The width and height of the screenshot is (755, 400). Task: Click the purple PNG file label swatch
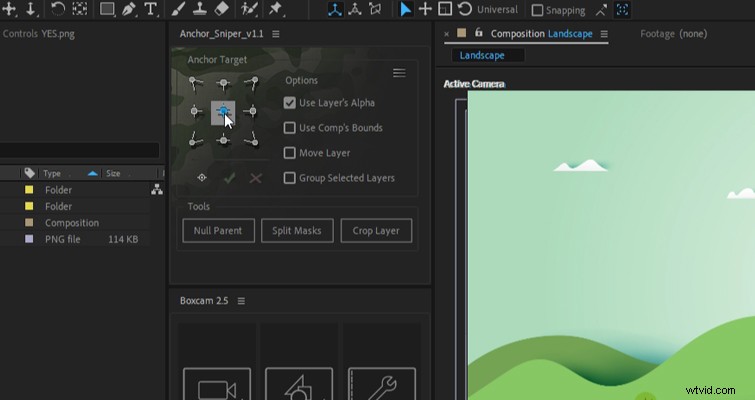click(29, 239)
